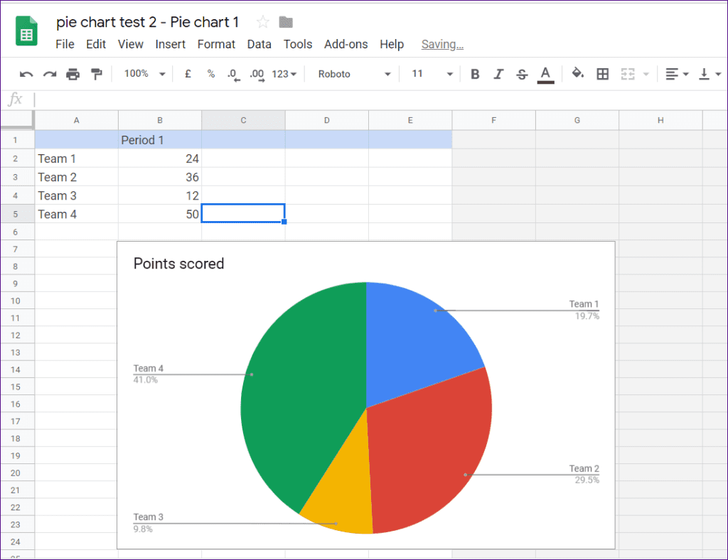Click the undo arrow icon
This screenshot has width=728, height=560.
click(x=26, y=74)
